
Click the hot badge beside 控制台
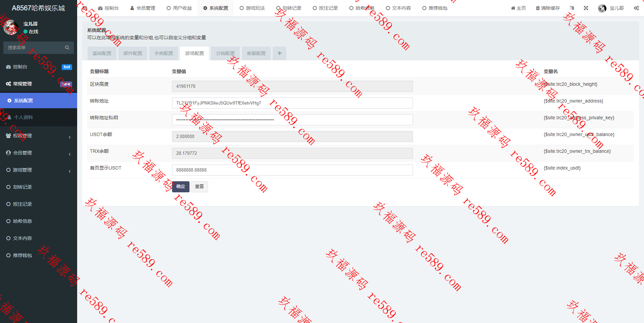67,67
